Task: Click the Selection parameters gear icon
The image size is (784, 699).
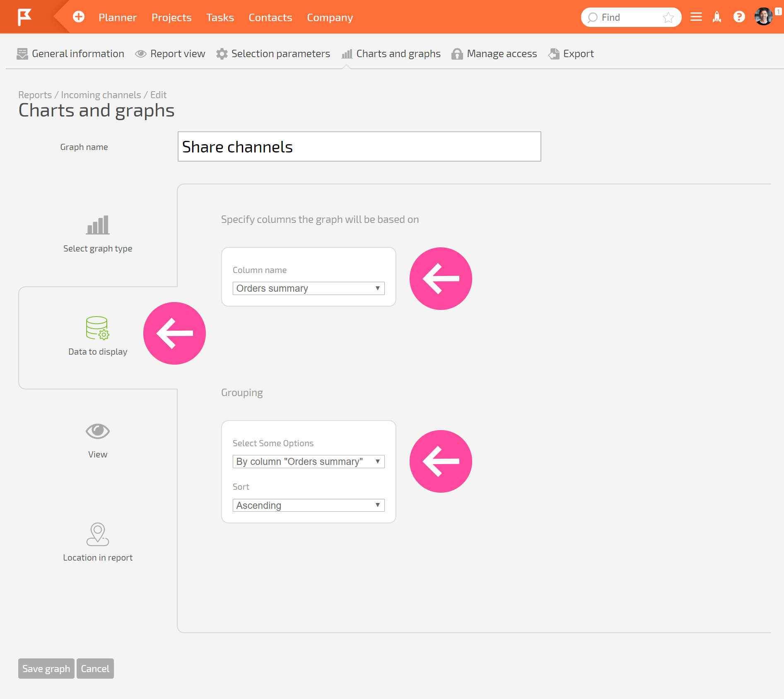Action: [x=222, y=54]
